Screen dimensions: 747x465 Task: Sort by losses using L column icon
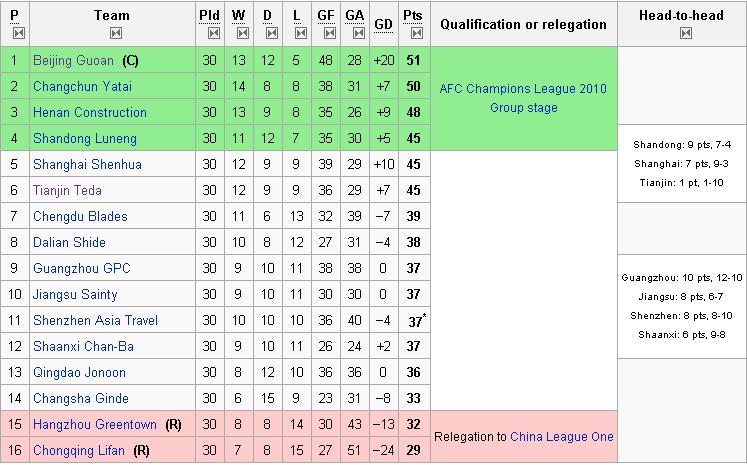coord(301,33)
